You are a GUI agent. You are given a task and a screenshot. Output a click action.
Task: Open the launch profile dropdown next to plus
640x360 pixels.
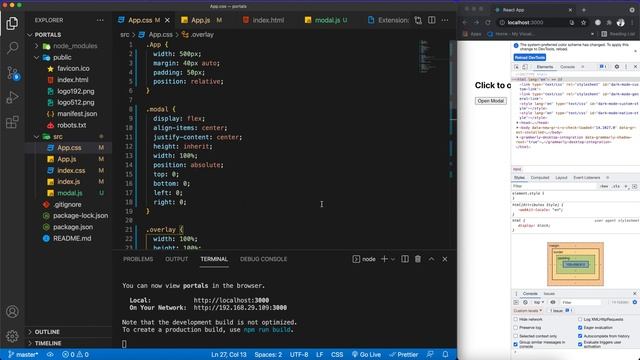[x=393, y=259]
